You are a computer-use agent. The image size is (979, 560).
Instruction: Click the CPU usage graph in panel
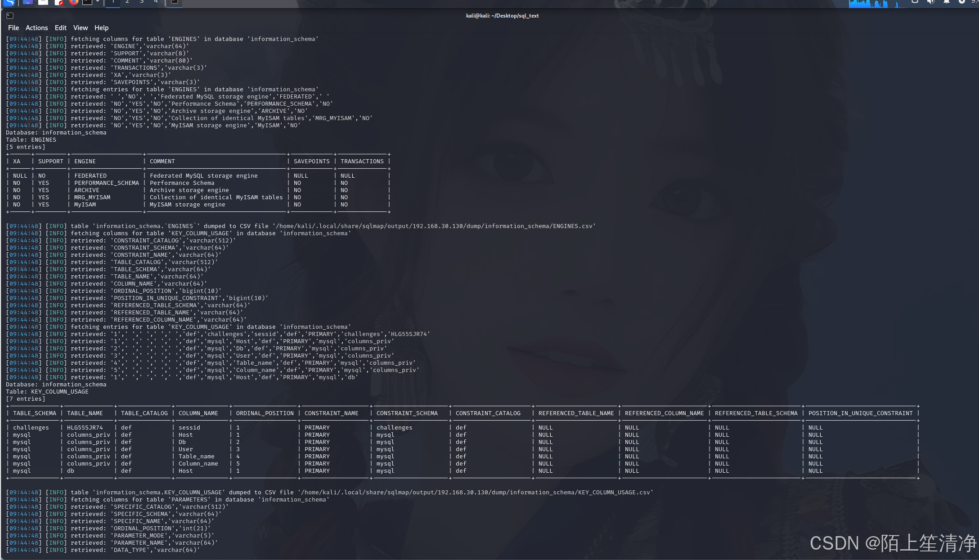[877, 4]
